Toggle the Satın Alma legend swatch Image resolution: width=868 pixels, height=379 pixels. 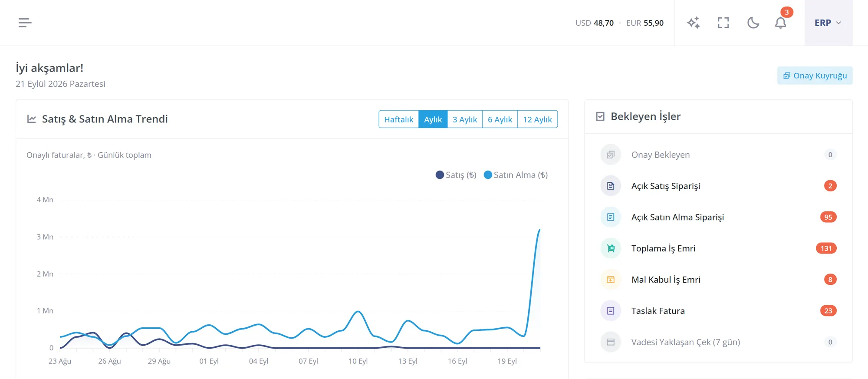(488, 175)
